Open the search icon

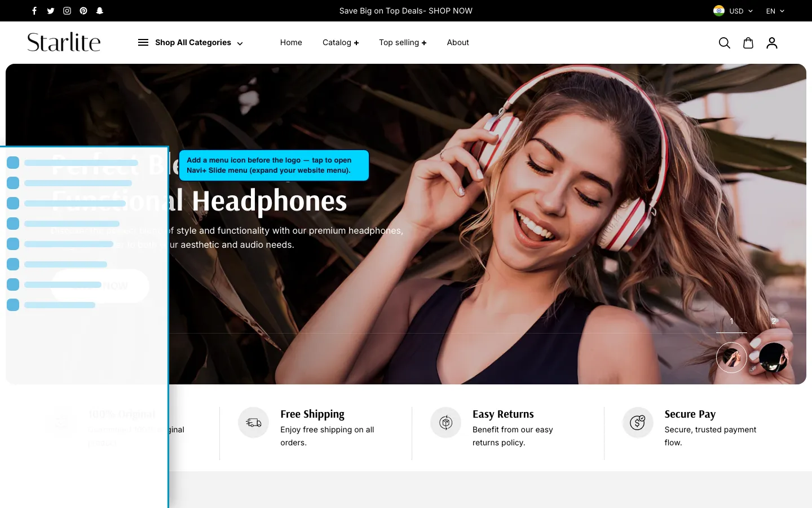(725, 43)
